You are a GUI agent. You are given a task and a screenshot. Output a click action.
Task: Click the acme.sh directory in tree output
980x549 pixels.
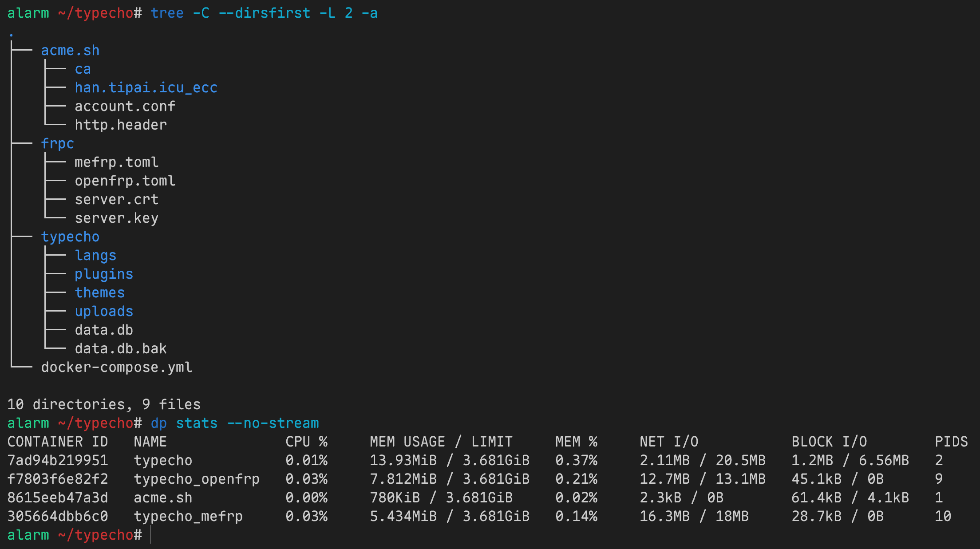(70, 51)
